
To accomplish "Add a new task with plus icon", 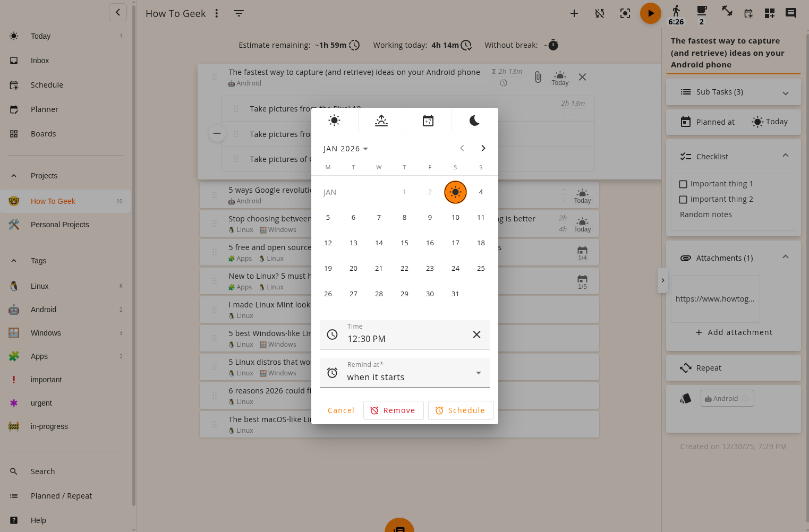I will point(574,13).
